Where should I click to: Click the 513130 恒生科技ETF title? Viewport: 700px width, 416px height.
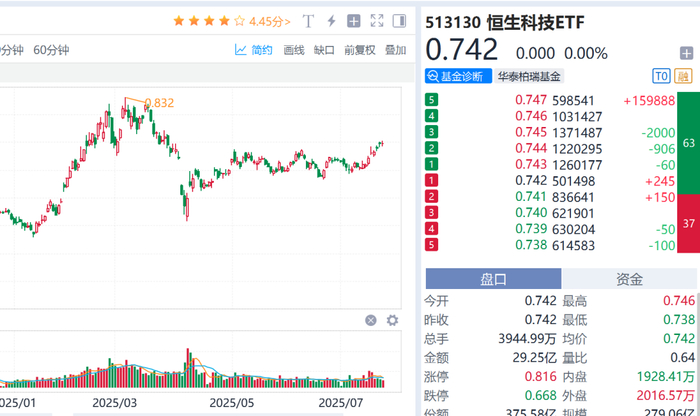click(x=505, y=22)
